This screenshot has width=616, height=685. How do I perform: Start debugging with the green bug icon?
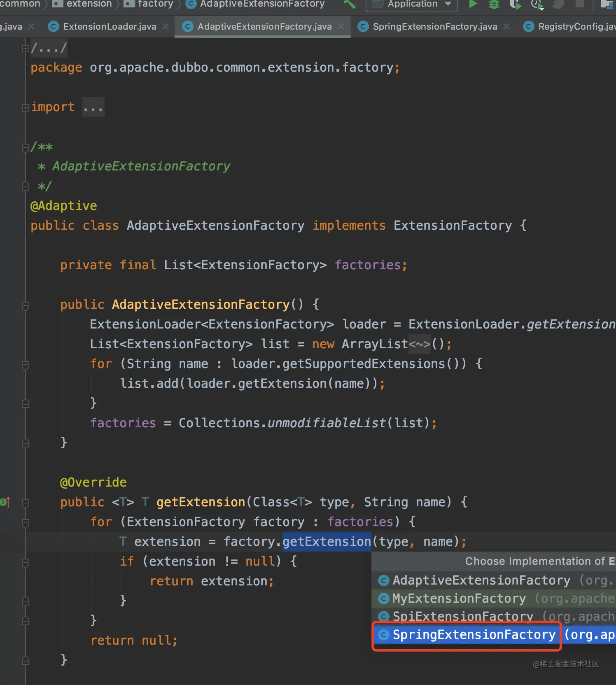494,5
